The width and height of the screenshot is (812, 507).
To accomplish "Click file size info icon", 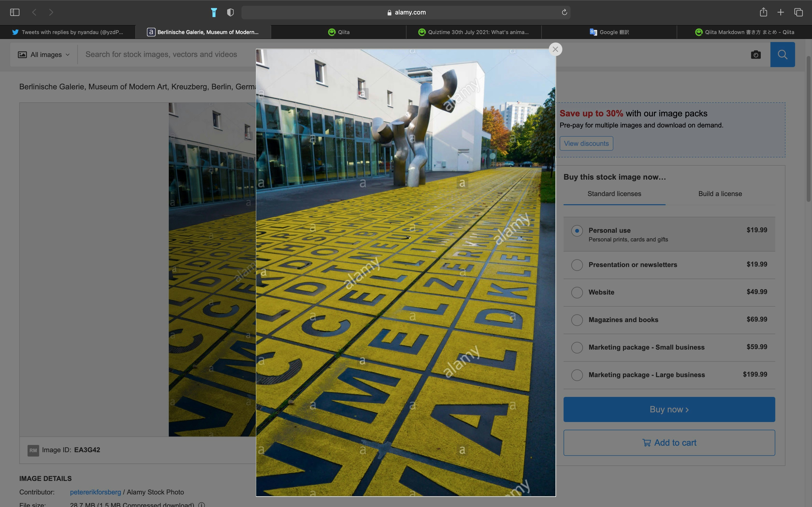I will 202,505.
